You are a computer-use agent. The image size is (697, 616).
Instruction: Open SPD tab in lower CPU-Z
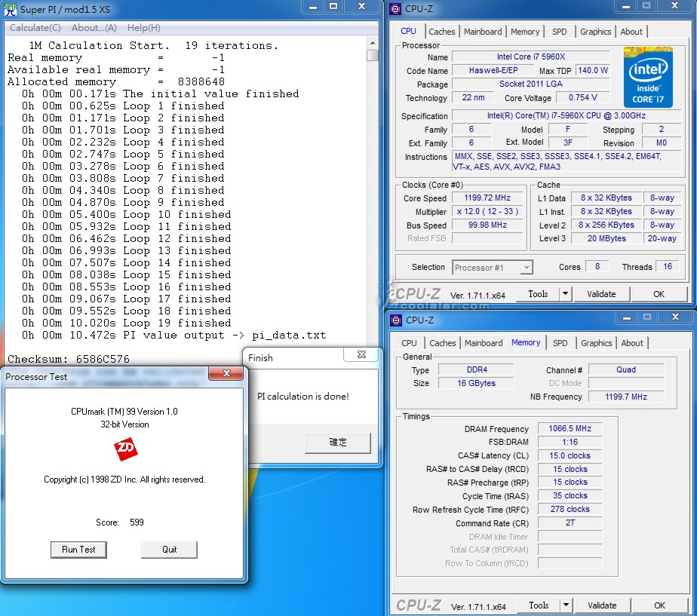[x=560, y=343]
